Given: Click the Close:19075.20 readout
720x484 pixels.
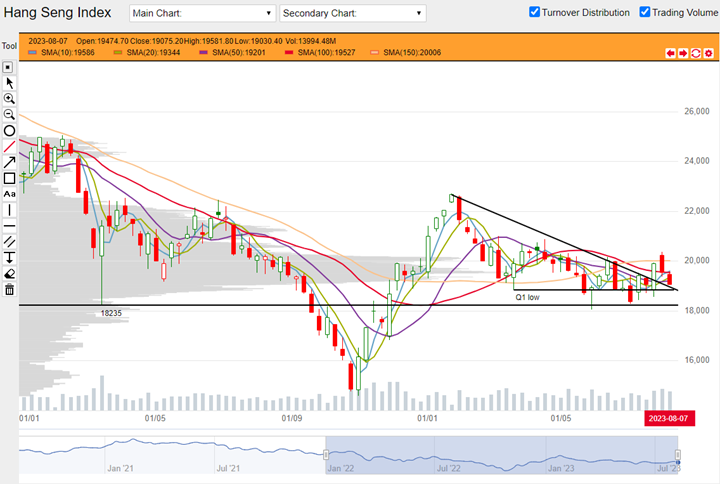Looking at the screenshot, I should [157, 41].
